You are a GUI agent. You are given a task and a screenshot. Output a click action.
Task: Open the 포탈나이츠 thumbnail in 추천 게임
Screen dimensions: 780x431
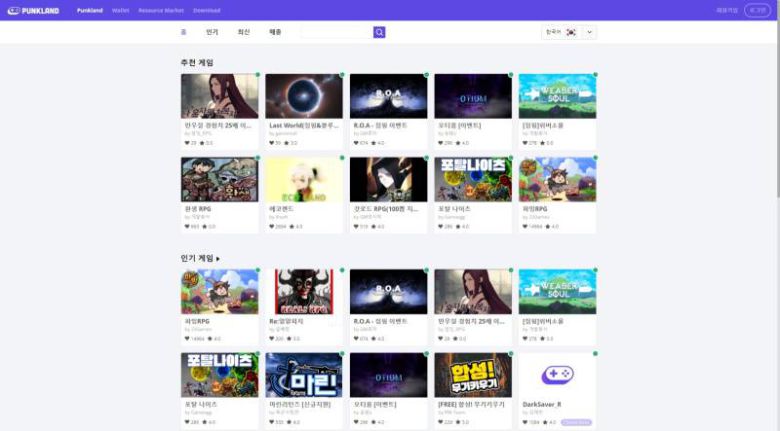pos(472,179)
